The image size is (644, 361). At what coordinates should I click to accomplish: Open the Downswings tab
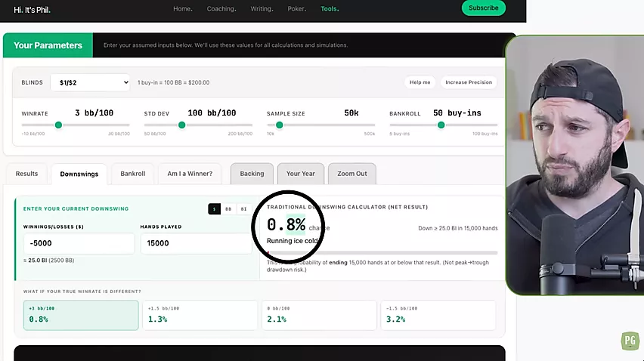point(79,174)
